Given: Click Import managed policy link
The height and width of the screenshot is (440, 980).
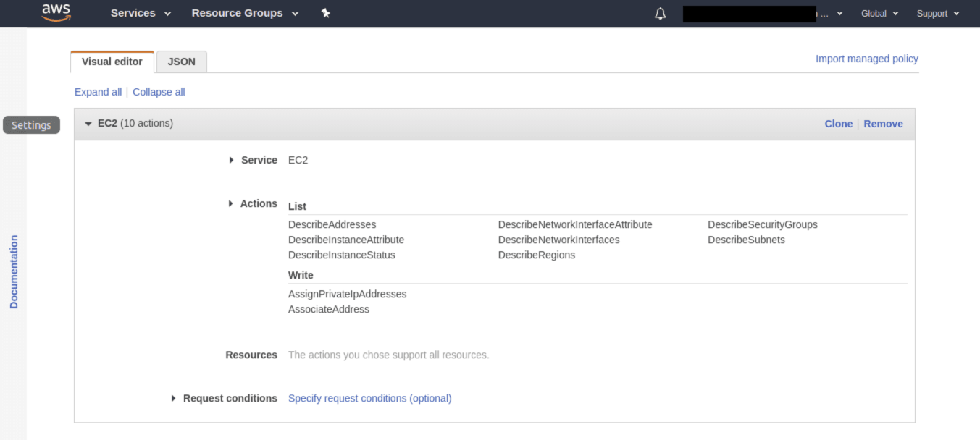Looking at the screenshot, I should [x=866, y=59].
